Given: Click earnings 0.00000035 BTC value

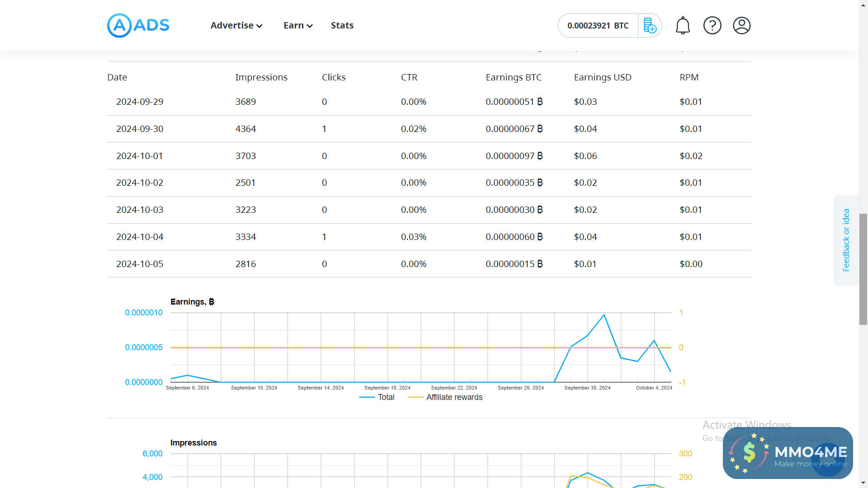Looking at the screenshot, I should point(514,183).
